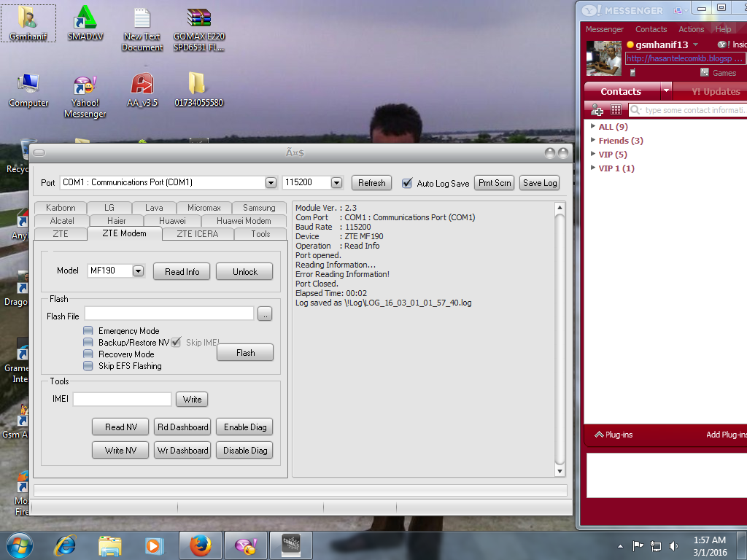Screen dimensions: 747x560
Task: Open the gsmhanif13 status dropdown arrow
Action: coord(695,44)
